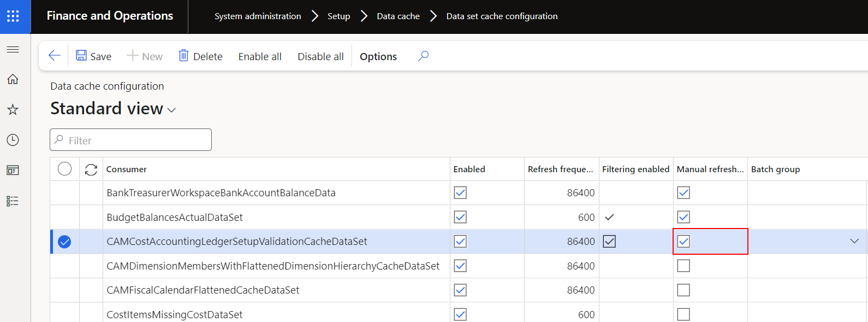The image size is (868, 322).
Task: Toggle Enabled for CostItemsMissingCostDataSet
Action: pyautogui.click(x=460, y=314)
